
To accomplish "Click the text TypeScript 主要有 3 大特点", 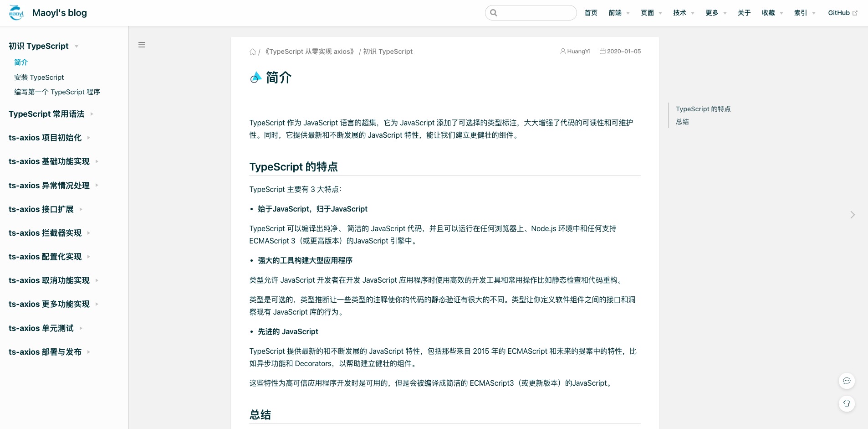I will point(296,189).
